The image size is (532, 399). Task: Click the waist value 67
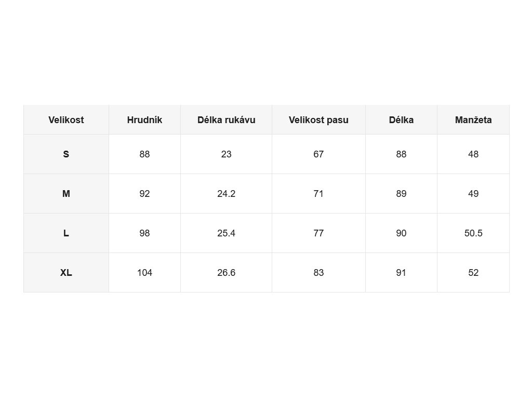coord(318,154)
